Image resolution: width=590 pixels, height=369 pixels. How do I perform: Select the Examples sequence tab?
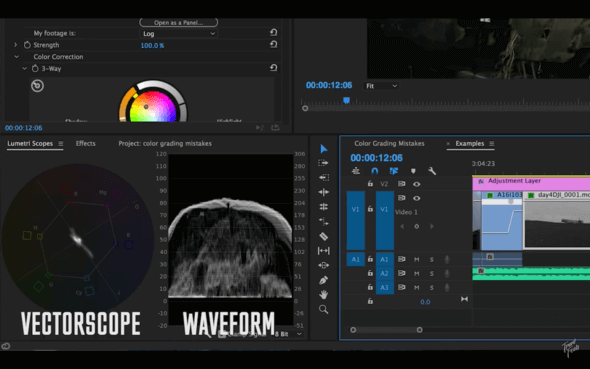[x=470, y=143]
